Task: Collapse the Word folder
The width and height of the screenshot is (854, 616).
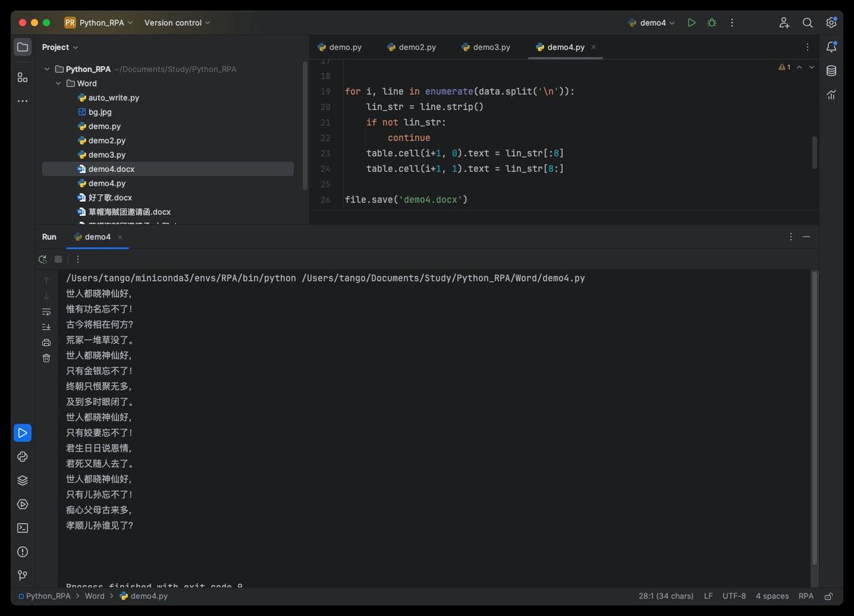Action: (x=58, y=83)
